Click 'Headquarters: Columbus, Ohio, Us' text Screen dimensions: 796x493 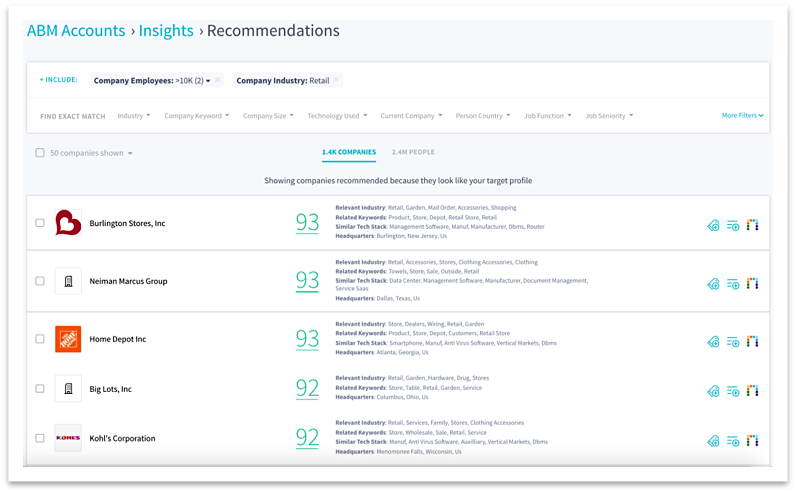[x=382, y=397]
